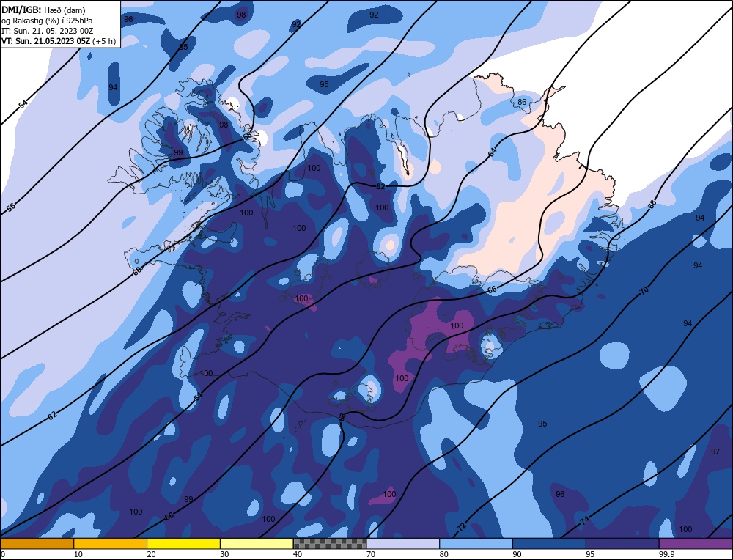Click the checkered gray 40–70 legend swatch

[330, 544]
